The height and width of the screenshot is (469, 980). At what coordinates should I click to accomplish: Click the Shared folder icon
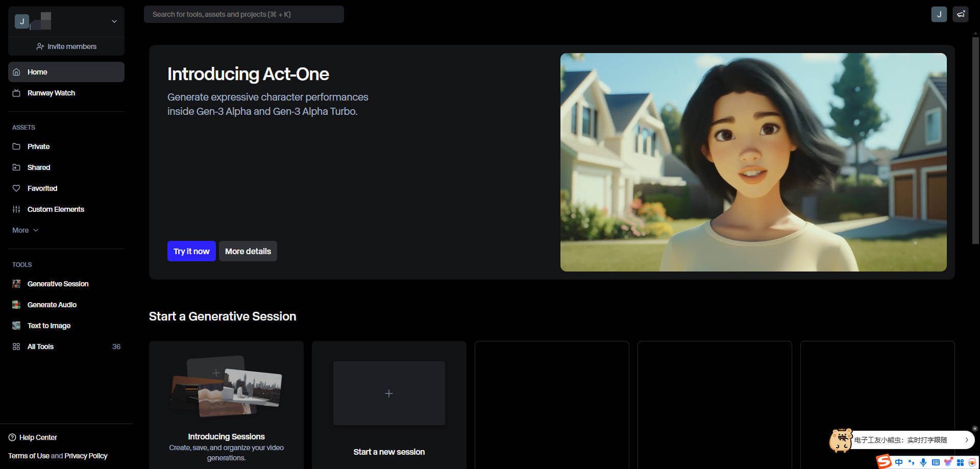pos(16,167)
